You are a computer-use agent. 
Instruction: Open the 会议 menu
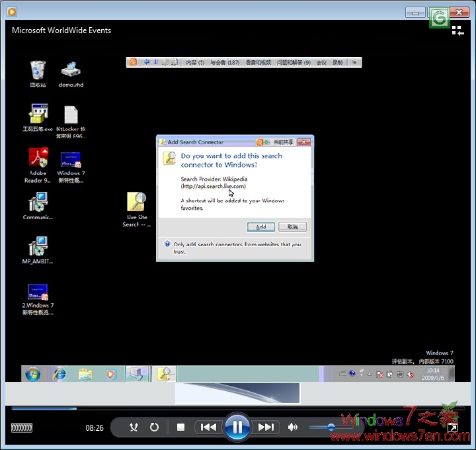click(x=321, y=62)
